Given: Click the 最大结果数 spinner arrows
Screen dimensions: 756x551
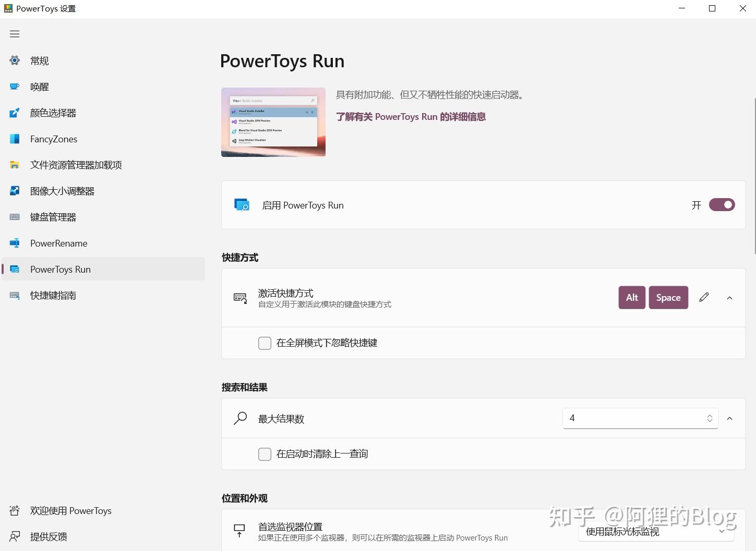Looking at the screenshot, I should click(710, 418).
